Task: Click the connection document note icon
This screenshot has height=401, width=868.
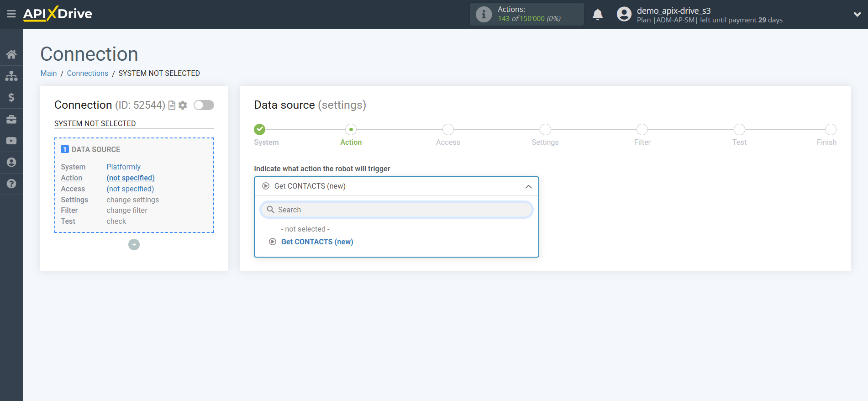Action: coord(172,106)
